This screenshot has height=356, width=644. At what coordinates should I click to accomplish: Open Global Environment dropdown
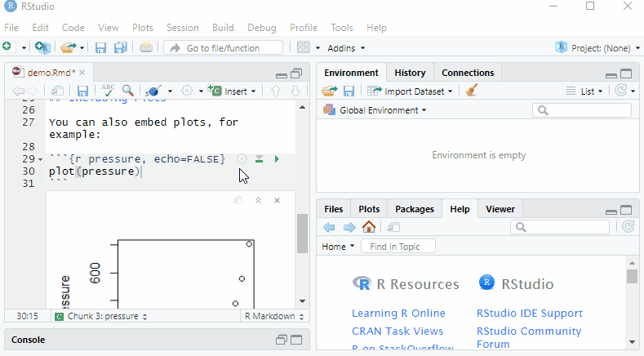(375, 110)
